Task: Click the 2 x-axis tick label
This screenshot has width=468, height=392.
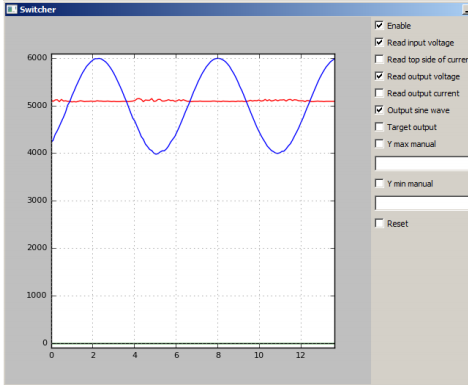Action: [93, 355]
